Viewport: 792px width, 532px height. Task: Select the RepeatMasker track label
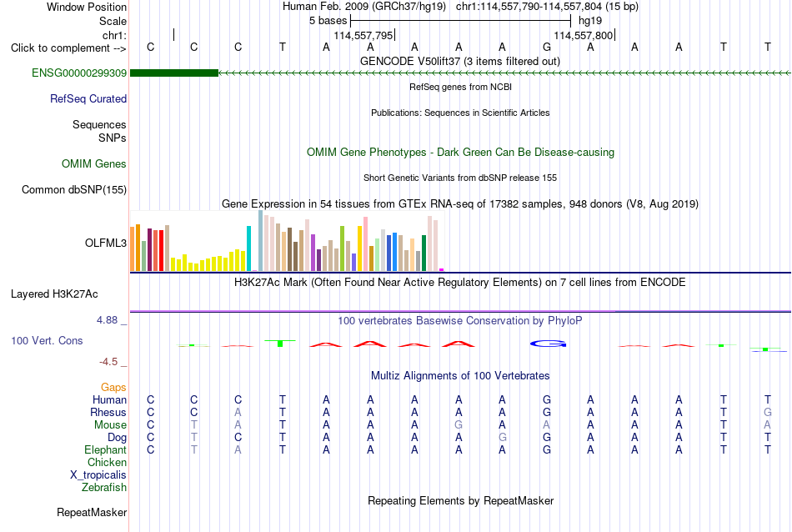tap(92, 512)
